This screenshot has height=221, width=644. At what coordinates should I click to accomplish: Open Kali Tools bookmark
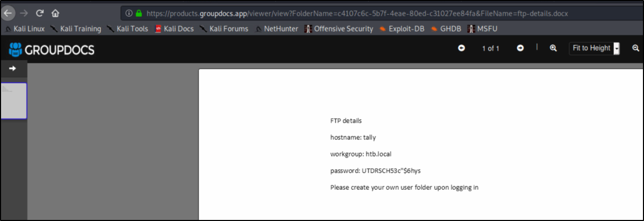coord(128,29)
